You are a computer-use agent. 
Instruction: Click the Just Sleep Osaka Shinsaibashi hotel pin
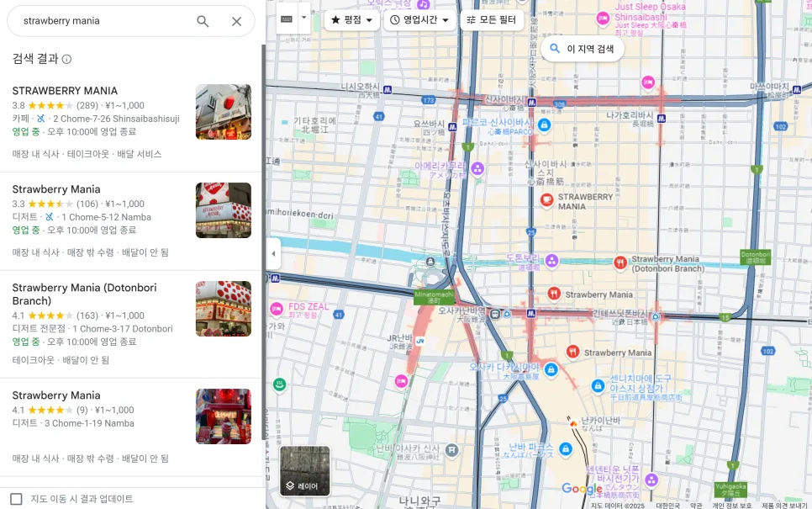[x=602, y=19]
